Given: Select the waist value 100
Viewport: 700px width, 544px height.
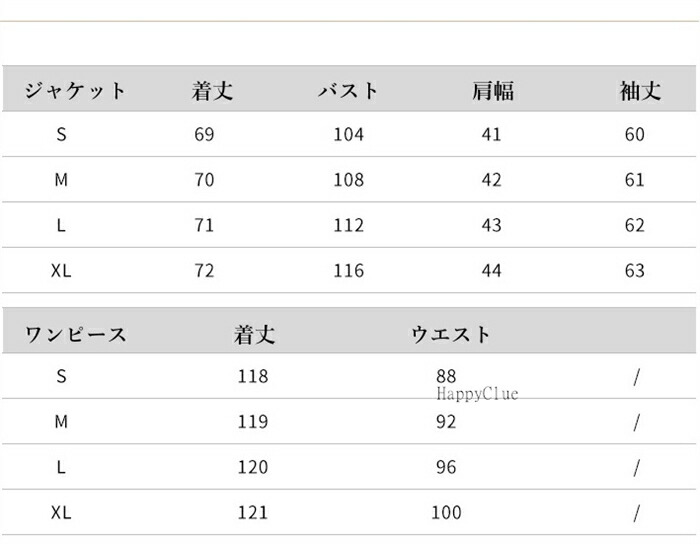Looking at the screenshot, I should click(x=446, y=513).
